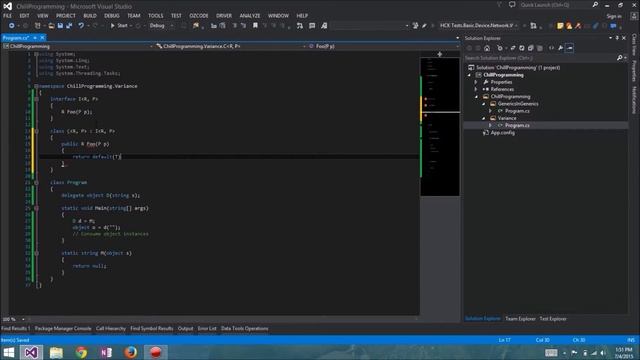Toggle Preview Selected Items in Solution Explorer

[x=569, y=48]
